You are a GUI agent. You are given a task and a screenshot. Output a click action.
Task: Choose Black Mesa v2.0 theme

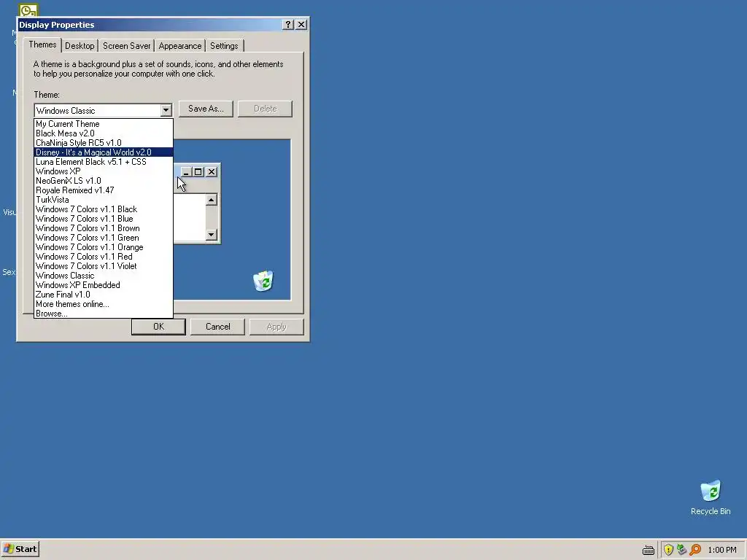coord(104,133)
